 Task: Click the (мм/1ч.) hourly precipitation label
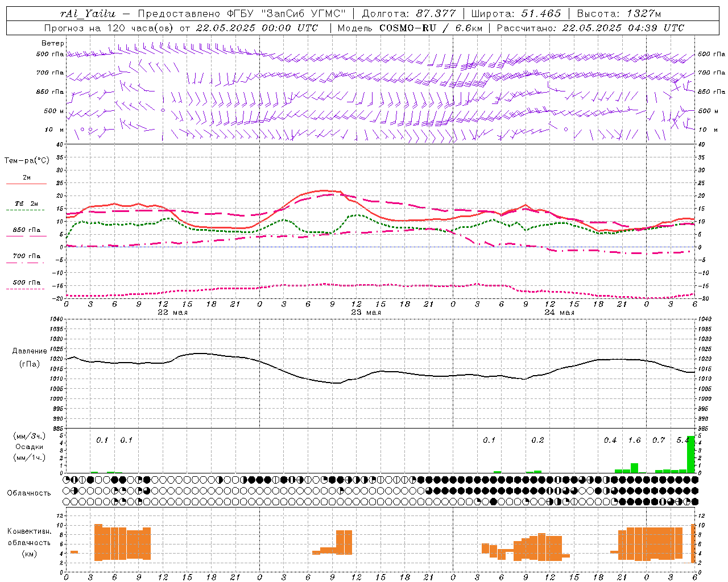click(28, 458)
